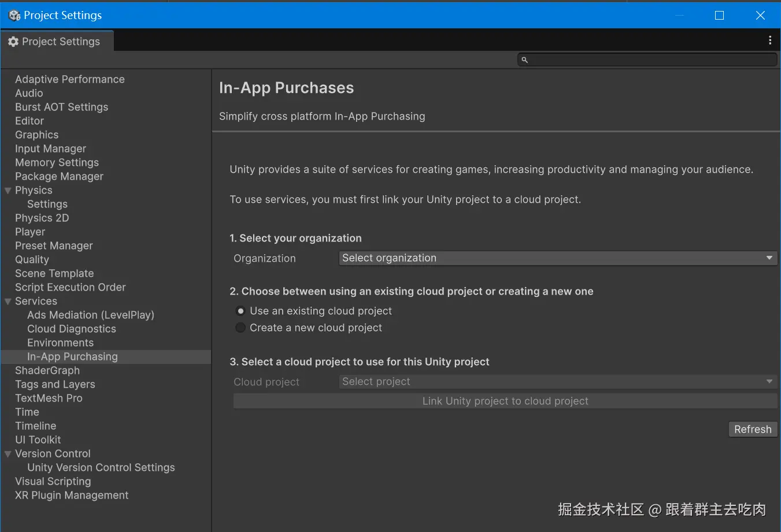Go to XR Plugin Management settings

[x=72, y=496]
